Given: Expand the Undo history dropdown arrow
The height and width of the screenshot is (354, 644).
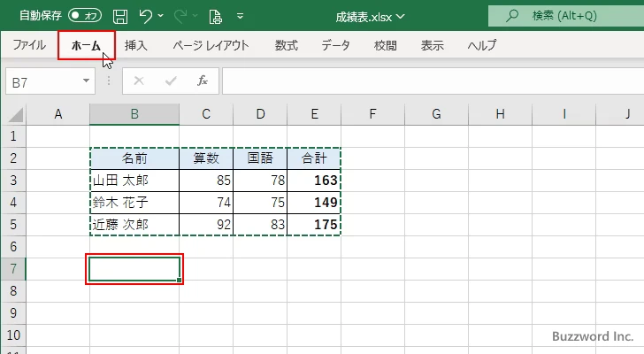Looking at the screenshot, I should [162, 16].
